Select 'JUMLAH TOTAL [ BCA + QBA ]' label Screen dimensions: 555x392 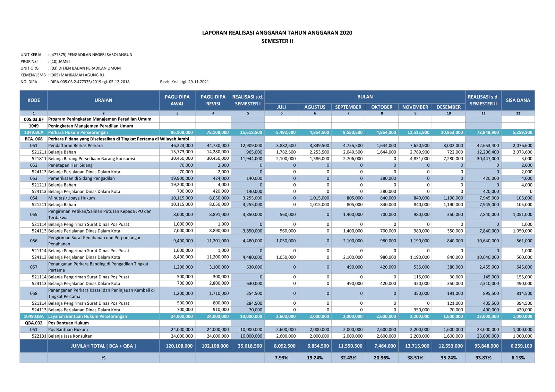[103, 346]
